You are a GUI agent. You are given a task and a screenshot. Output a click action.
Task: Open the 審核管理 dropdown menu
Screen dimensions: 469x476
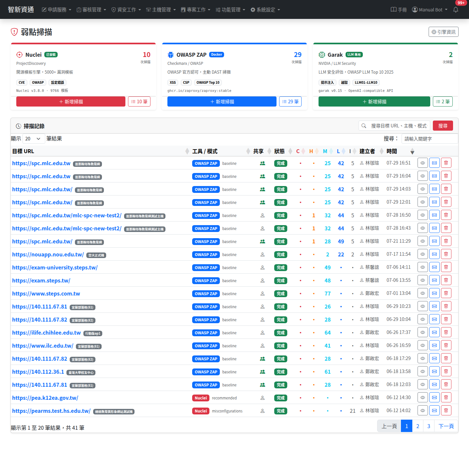coord(91,10)
